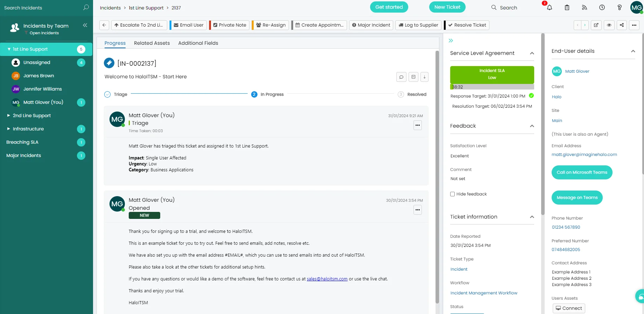The height and width of the screenshot is (314, 644).
Task: Toggle the Hide feedback checkbox
Action: click(452, 194)
